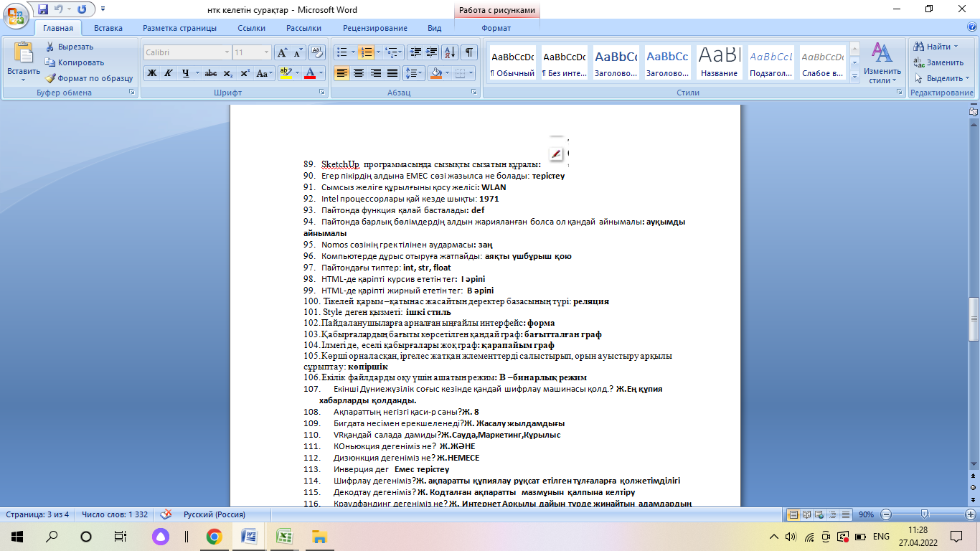Toggle subscript formatting
This screenshot has height=551, width=980.
click(227, 73)
